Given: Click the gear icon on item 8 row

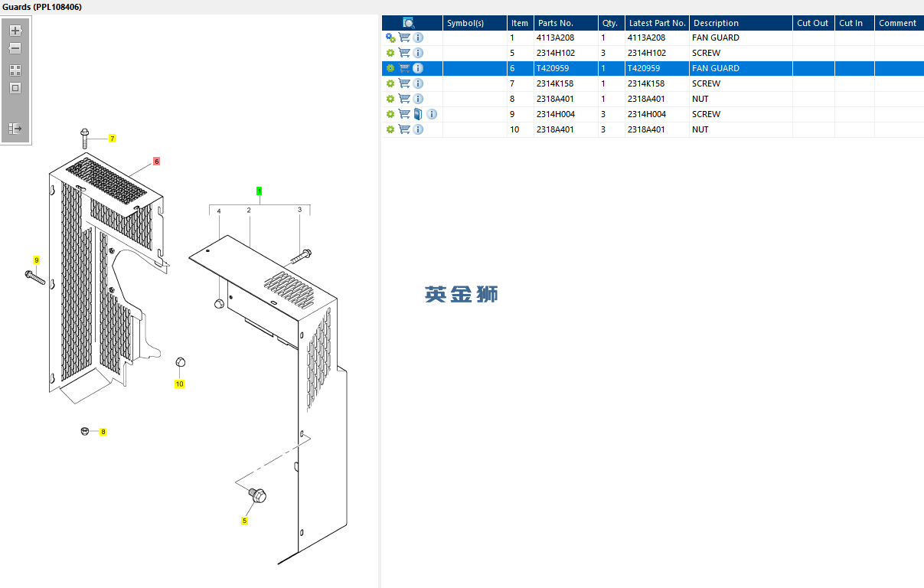Looking at the screenshot, I should 390,99.
